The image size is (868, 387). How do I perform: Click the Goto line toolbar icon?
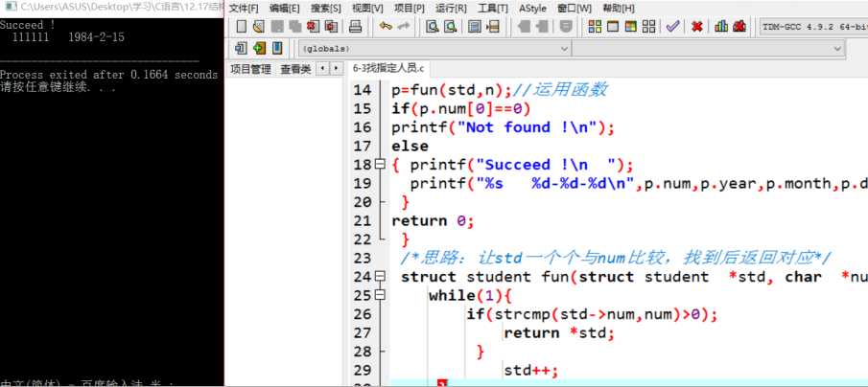(x=492, y=27)
